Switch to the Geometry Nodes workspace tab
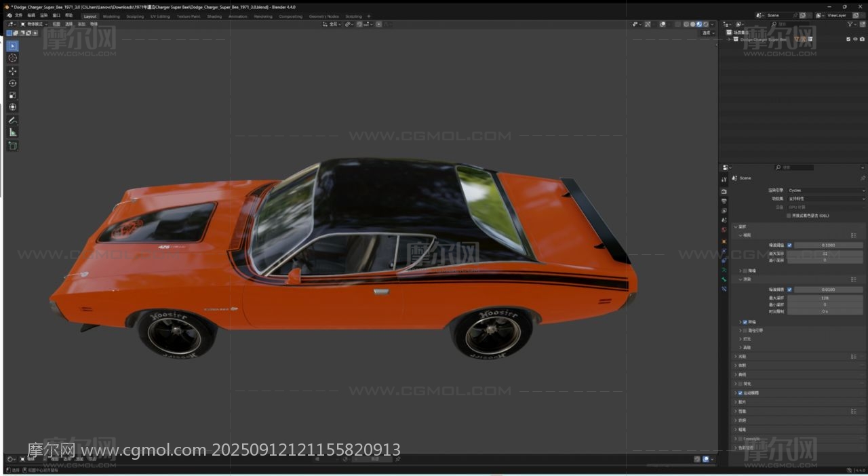Viewport: 868px width, 476px height. point(323,16)
